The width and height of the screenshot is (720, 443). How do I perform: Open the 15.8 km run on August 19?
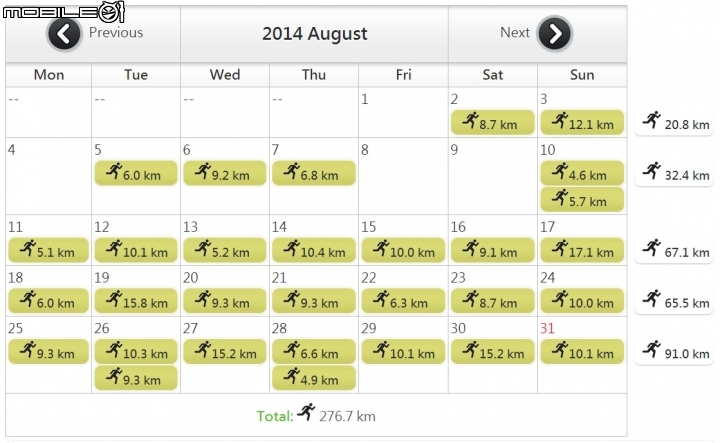136,301
